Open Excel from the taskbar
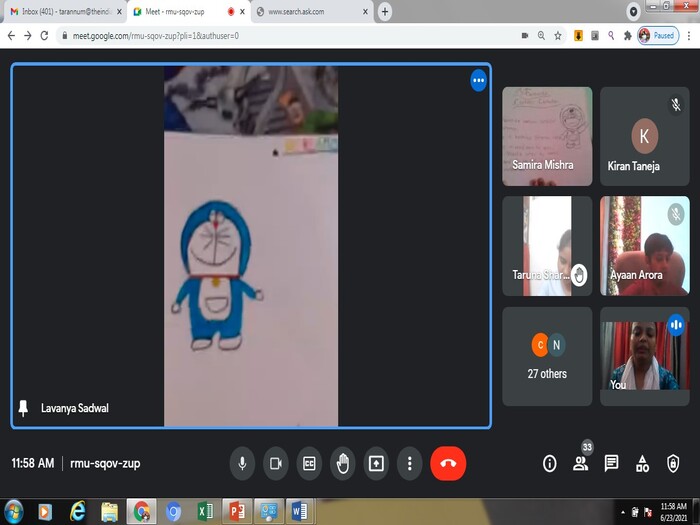Viewport: 700px width, 525px height. click(205, 512)
